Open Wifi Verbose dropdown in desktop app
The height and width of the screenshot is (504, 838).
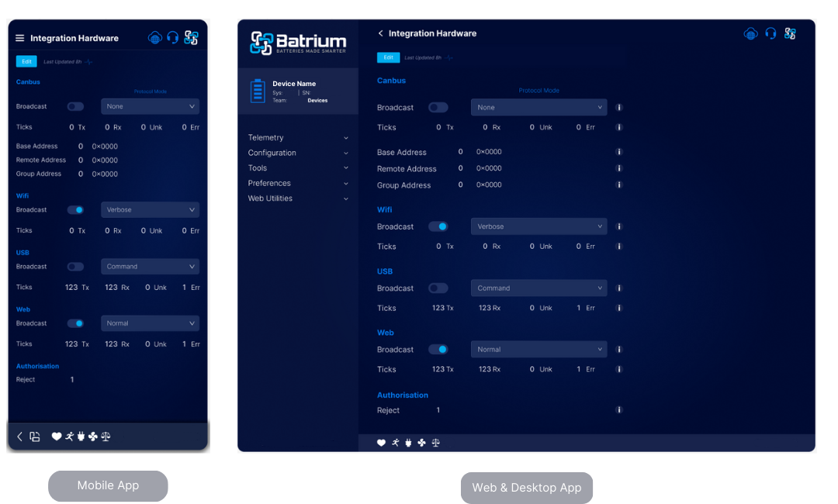click(x=538, y=226)
